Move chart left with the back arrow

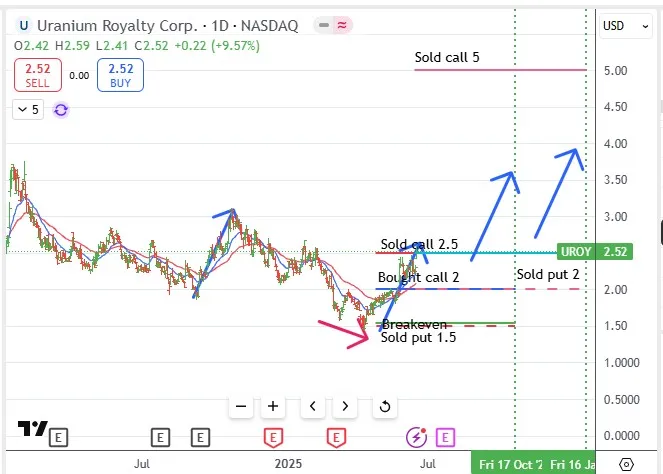[312, 406]
